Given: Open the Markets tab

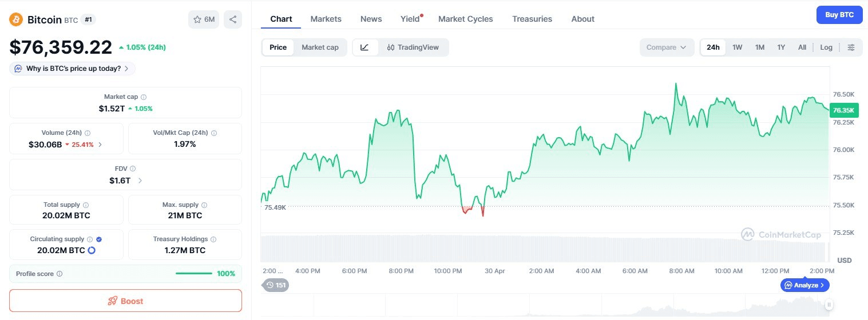Looking at the screenshot, I should [326, 19].
